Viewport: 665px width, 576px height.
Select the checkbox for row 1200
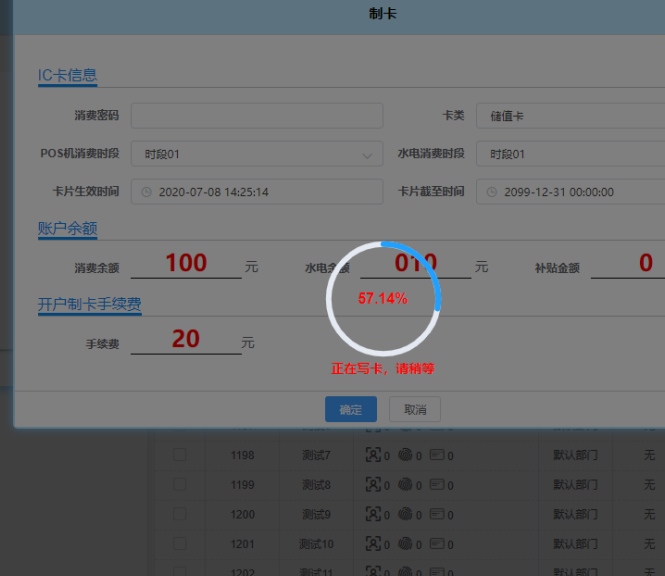click(x=179, y=514)
